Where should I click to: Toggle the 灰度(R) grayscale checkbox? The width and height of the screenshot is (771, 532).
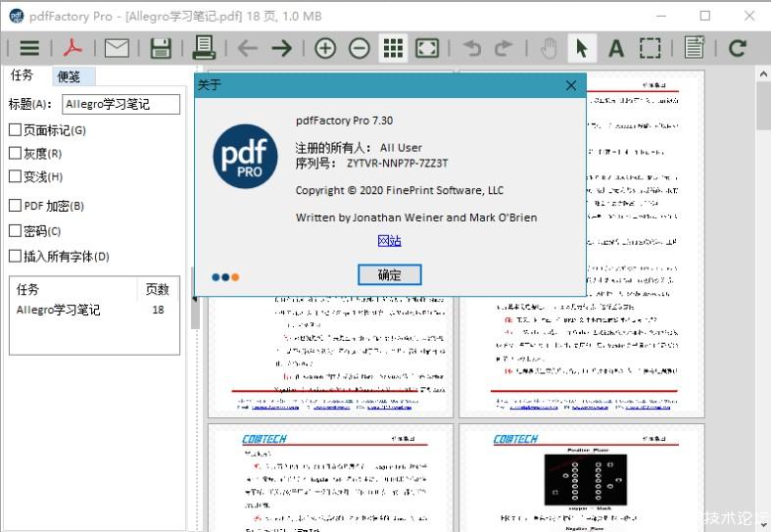[15, 153]
